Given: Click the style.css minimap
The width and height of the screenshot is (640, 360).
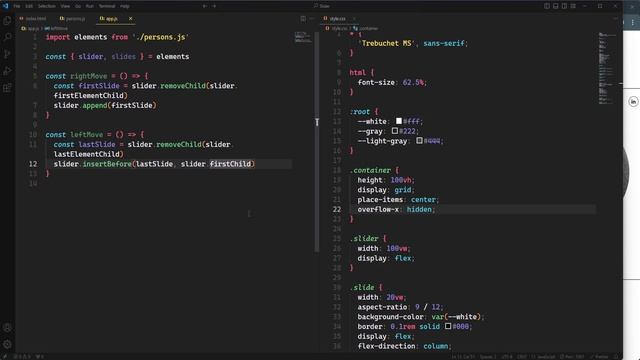Looking at the screenshot, I should coord(606,68).
